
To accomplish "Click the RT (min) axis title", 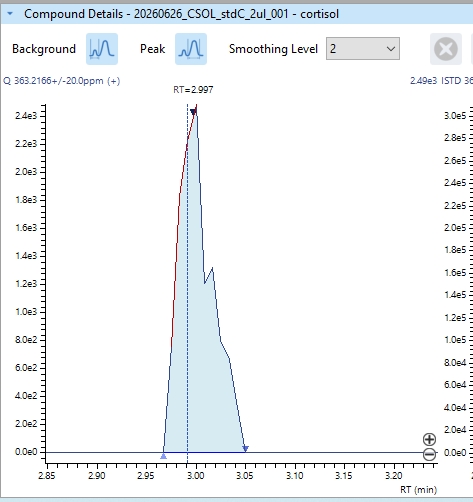I will click(x=418, y=490).
